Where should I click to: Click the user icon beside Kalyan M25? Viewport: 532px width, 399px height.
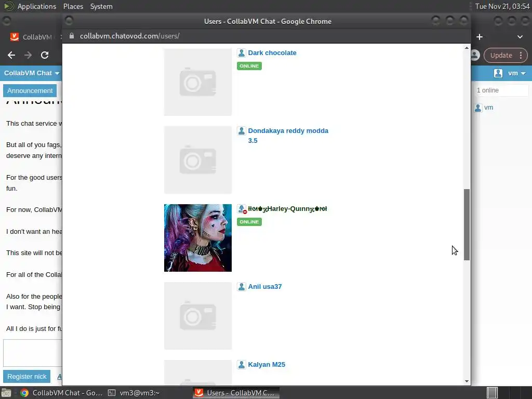click(x=241, y=365)
